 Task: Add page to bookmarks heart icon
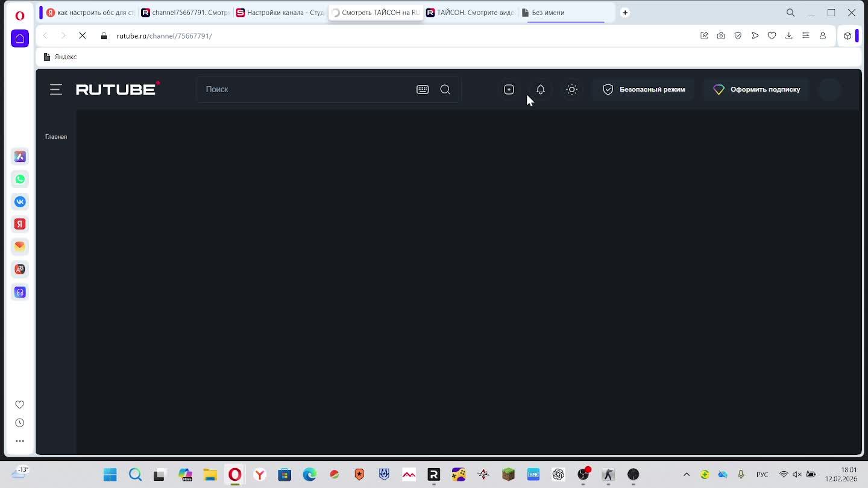click(x=772, y=36)
